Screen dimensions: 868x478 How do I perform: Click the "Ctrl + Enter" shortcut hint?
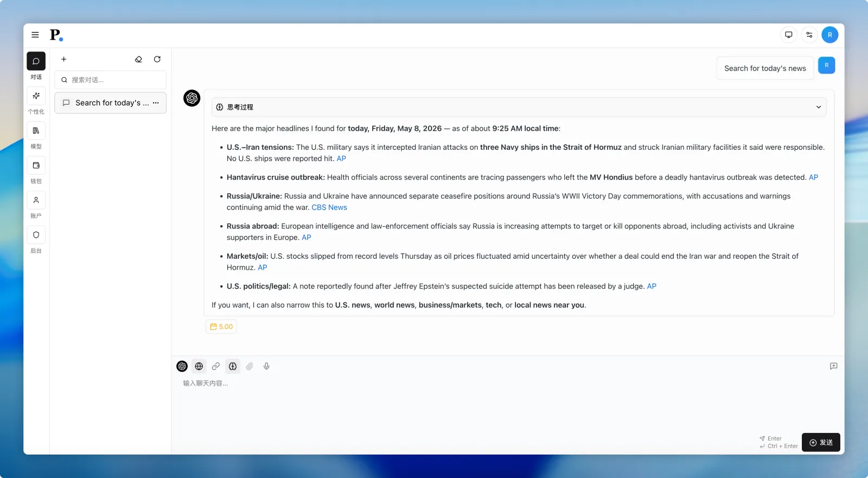point(783,446)
